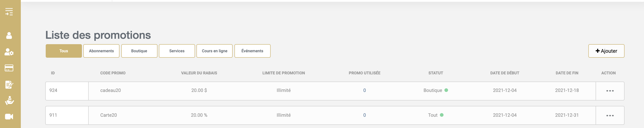Switch to the Abonnements tab
Viewport: 644px width, 128px height.
click(x=101, y=51)
